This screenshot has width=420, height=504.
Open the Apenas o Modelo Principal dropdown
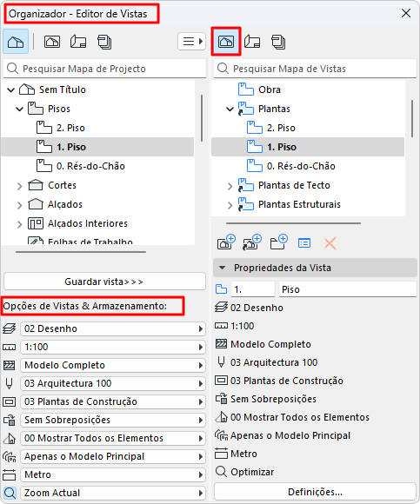coord(113,456)
